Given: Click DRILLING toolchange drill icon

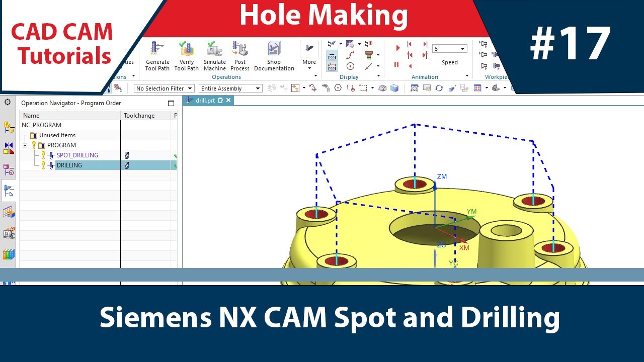Looking at the screenshot, I should tap(127, 165).
